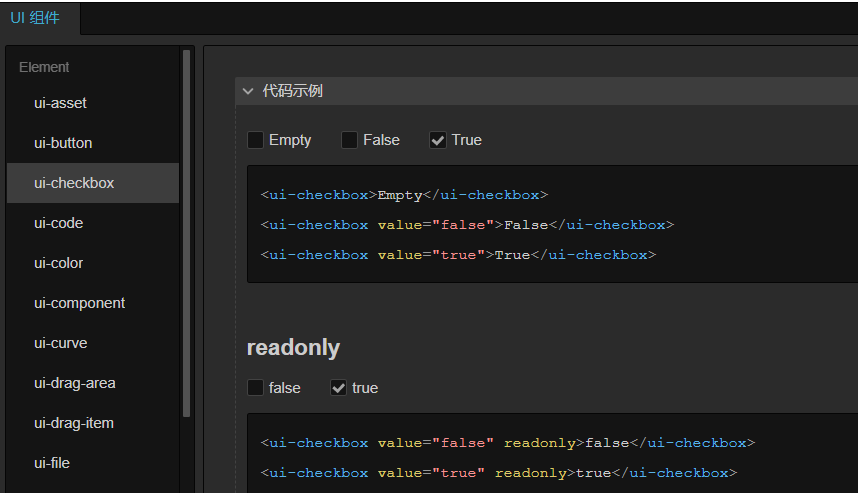Click the 代码示例 section title

coord(292,91)
